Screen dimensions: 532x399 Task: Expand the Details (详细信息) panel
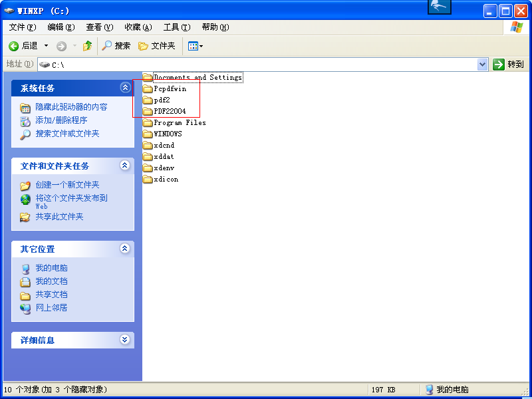coord(125,340)
